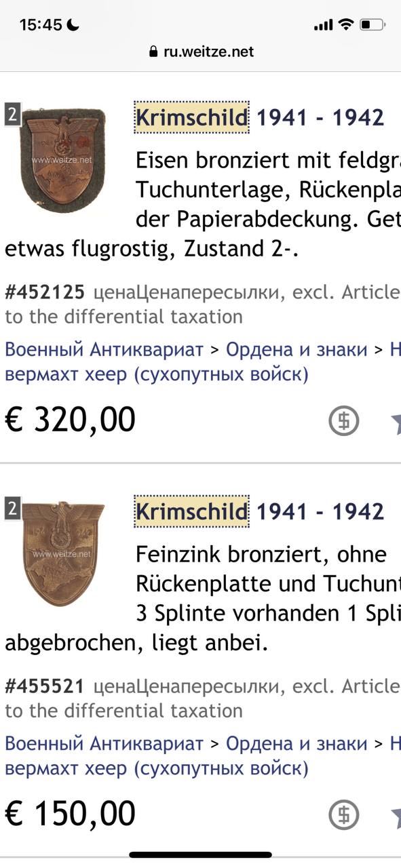Tap the image count badge on first Krimschild thumbnail
The image size is (401, 868).
coord(12,115)
